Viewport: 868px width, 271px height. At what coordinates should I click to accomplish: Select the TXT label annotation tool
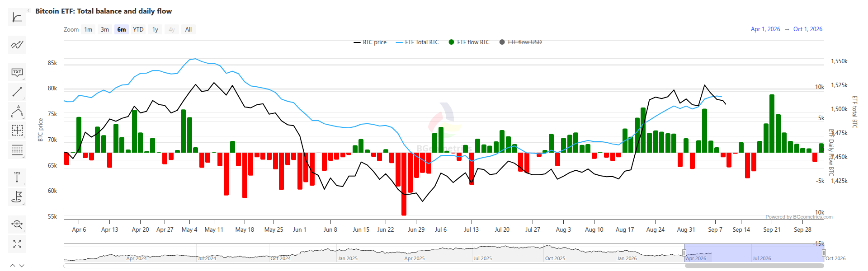[17, 72]
